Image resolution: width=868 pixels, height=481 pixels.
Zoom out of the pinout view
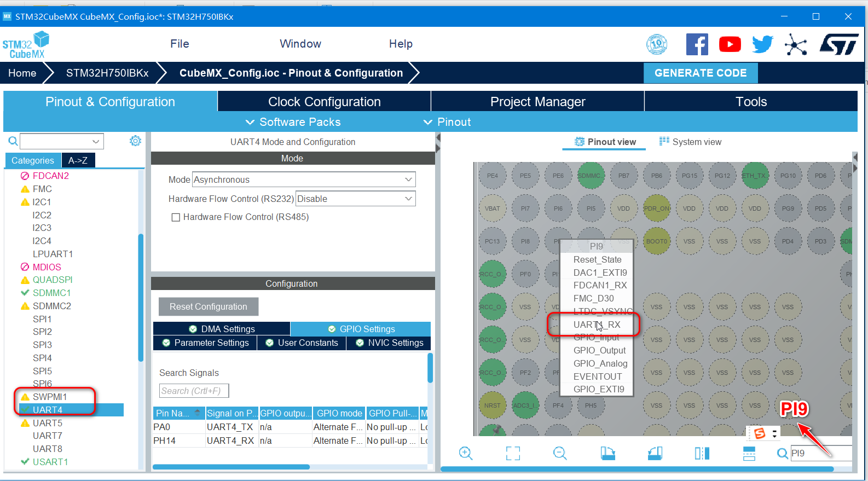point(560,453)
